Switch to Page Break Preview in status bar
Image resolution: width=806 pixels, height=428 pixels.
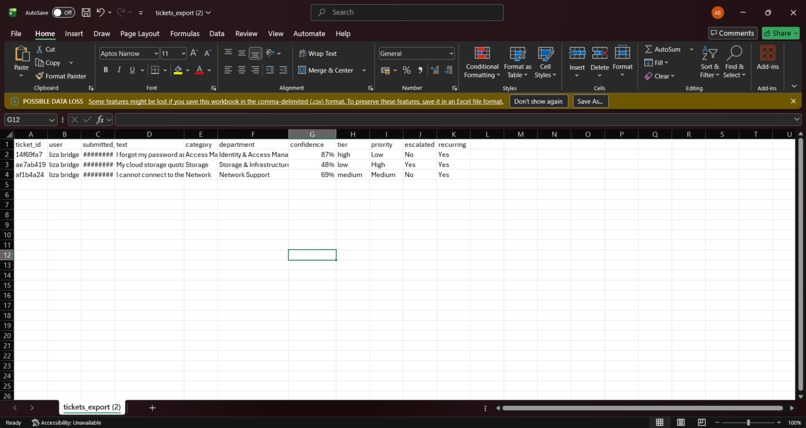(x=702, y=422)
